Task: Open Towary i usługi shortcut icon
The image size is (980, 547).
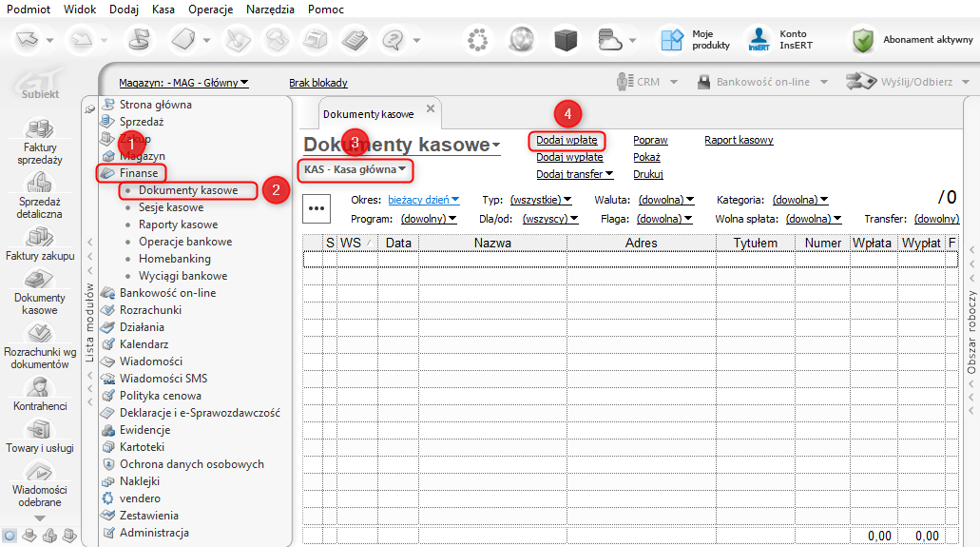Action: pyautogui.click(x=39, y=429)
